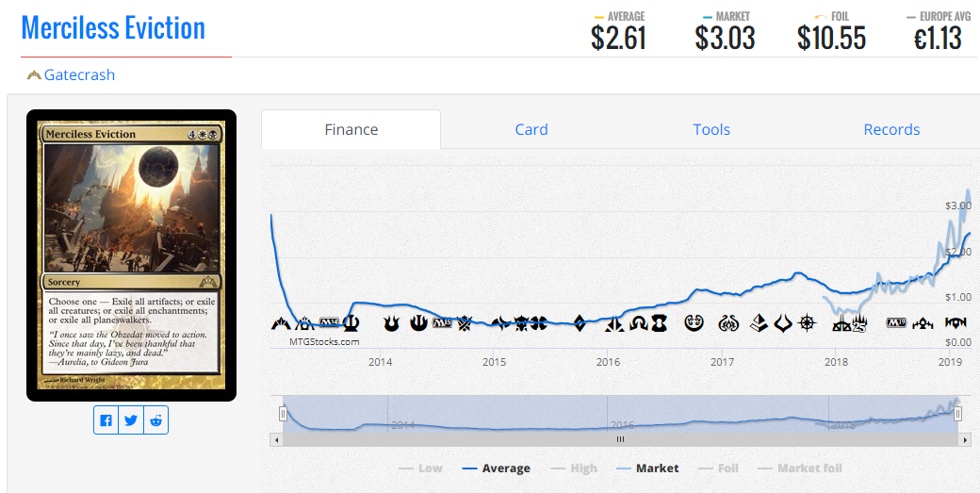Click the 2014 x-axis label on the main chart
Screen dimensions: 980x493
tap(380, 362)
